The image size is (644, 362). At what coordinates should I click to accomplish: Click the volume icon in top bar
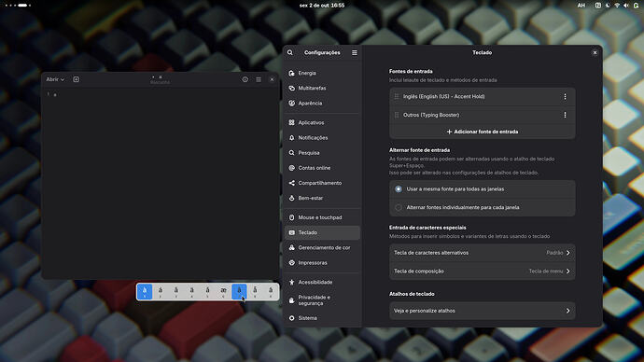coord(626,6)
